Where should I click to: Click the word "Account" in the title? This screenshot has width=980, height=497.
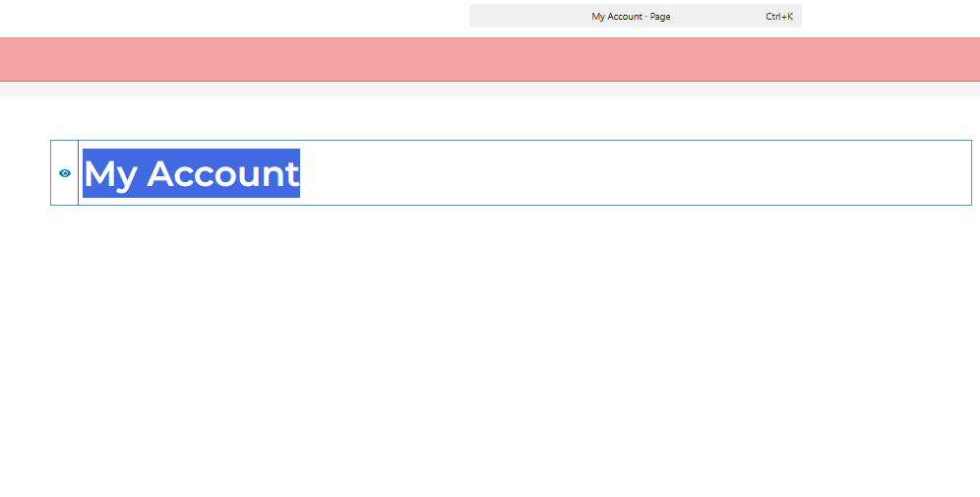(x=222, y=173)
